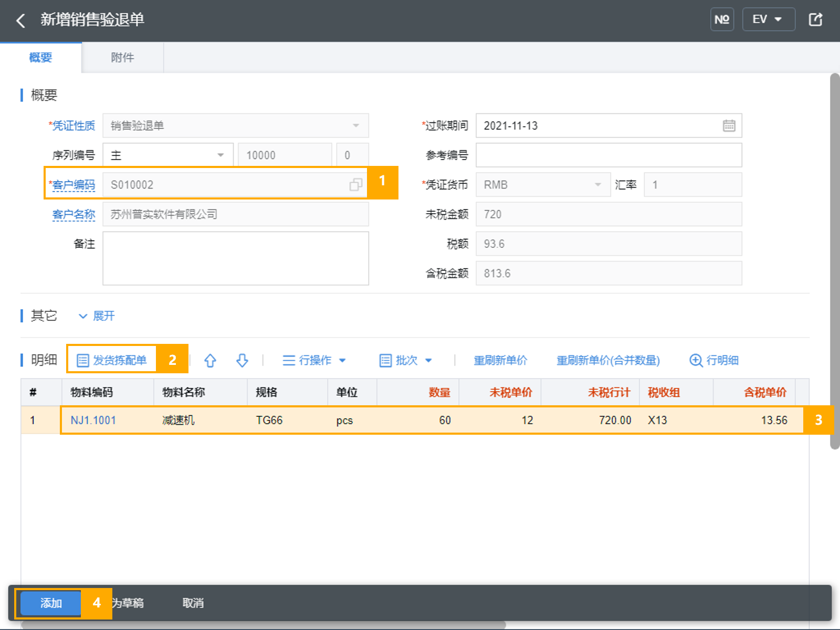This screenshot has height=630, width=840.
Task: Go back using the header arrow
Action: tap(20, 20)
